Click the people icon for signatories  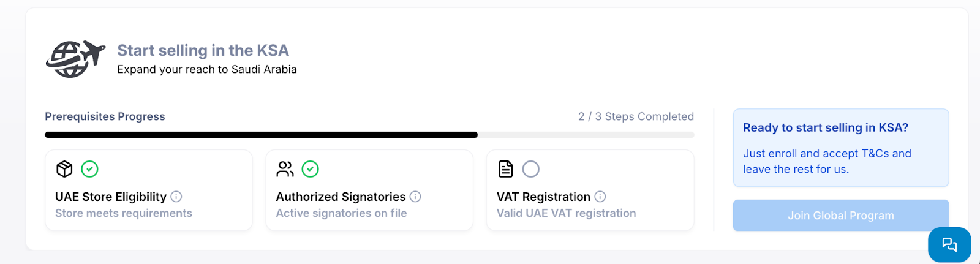285,169
